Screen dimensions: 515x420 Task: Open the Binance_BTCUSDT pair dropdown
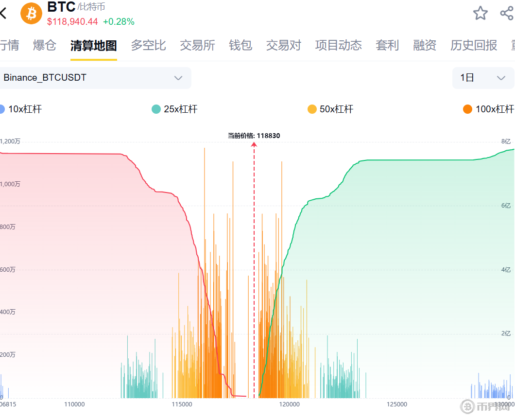point(95,78)
